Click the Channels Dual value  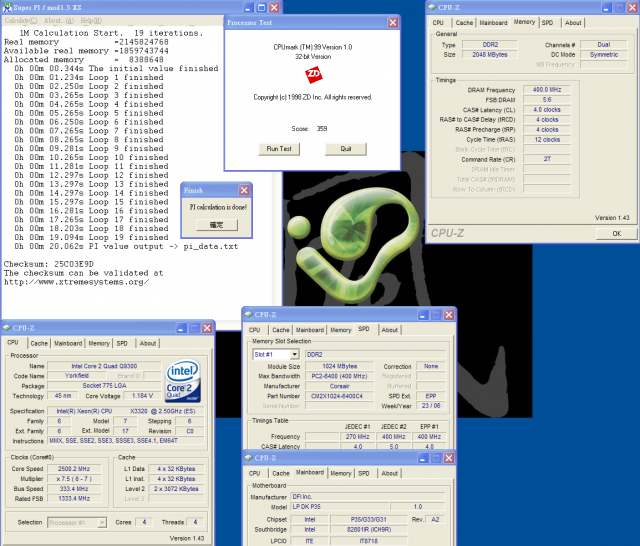click(604, 44)
